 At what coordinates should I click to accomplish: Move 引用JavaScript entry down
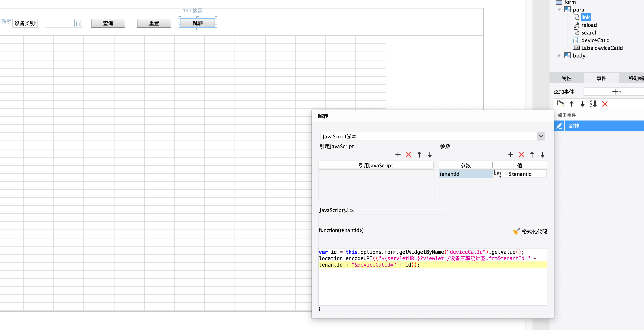pos(430,155)
